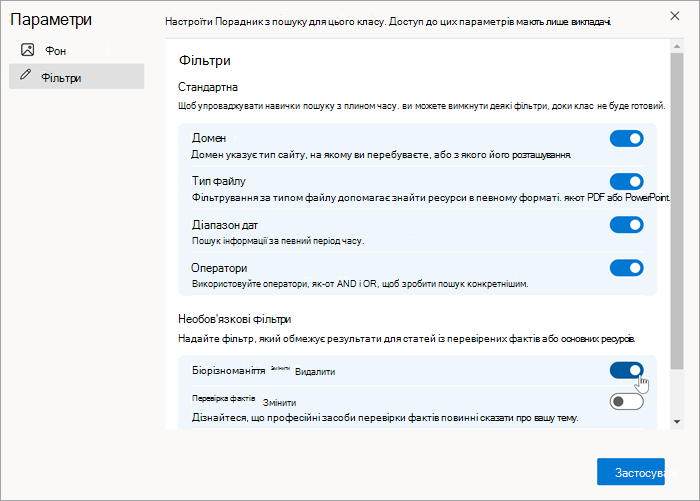Close the Параметри dialog with X
Viewport: 700px width, 501px height.
675,16
